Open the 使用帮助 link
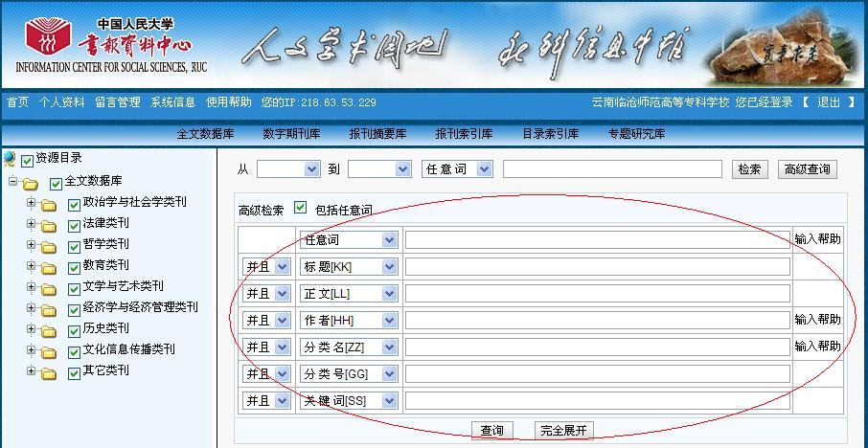Image resolution: width=868 pixels, height=448 pixels. click(x=229, y=102)
